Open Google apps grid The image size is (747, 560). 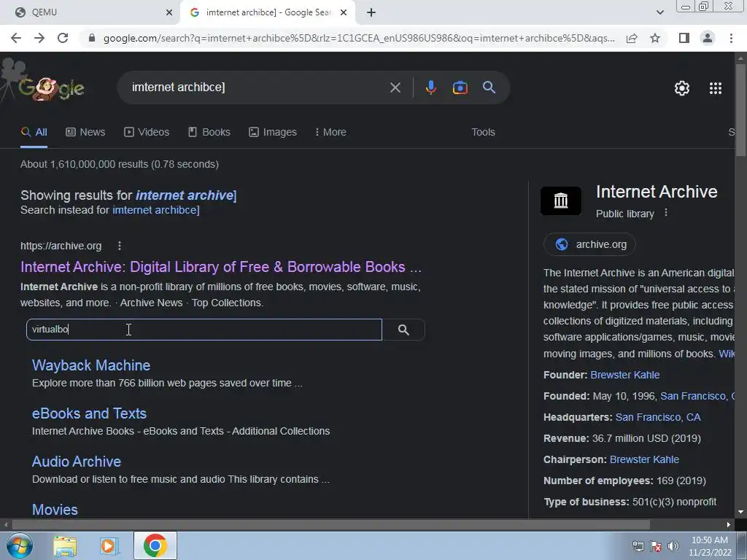tap(715, 88)
